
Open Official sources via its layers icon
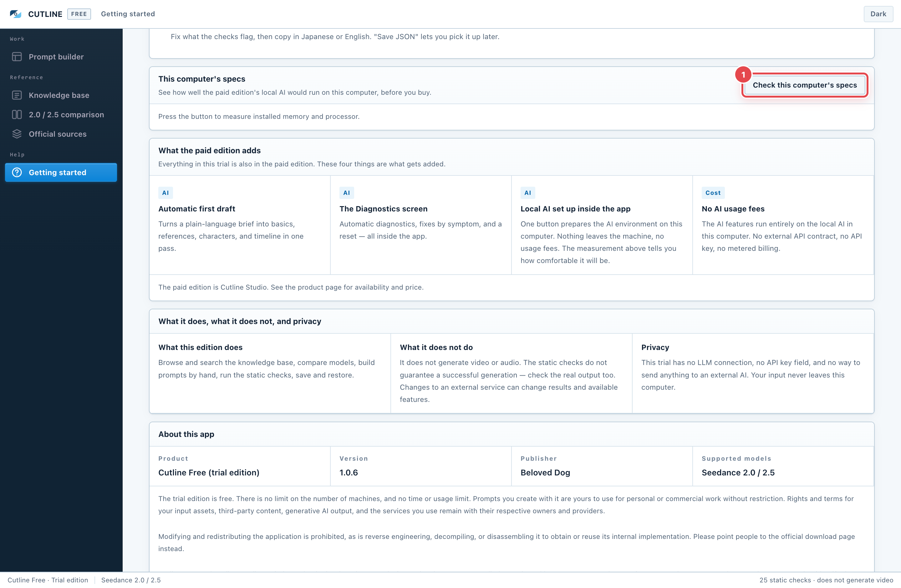[x=17, y=134]
